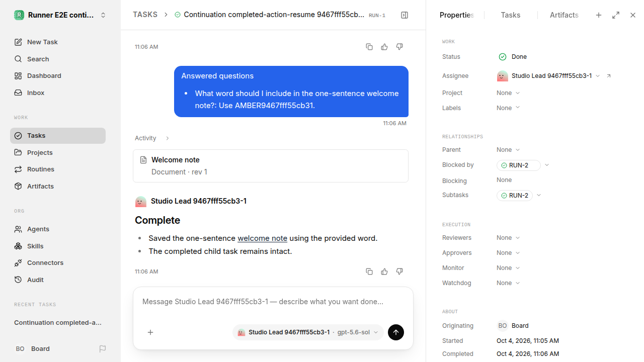
Task: Open the Reviewers None dropdown
Action: pos(508,238)
